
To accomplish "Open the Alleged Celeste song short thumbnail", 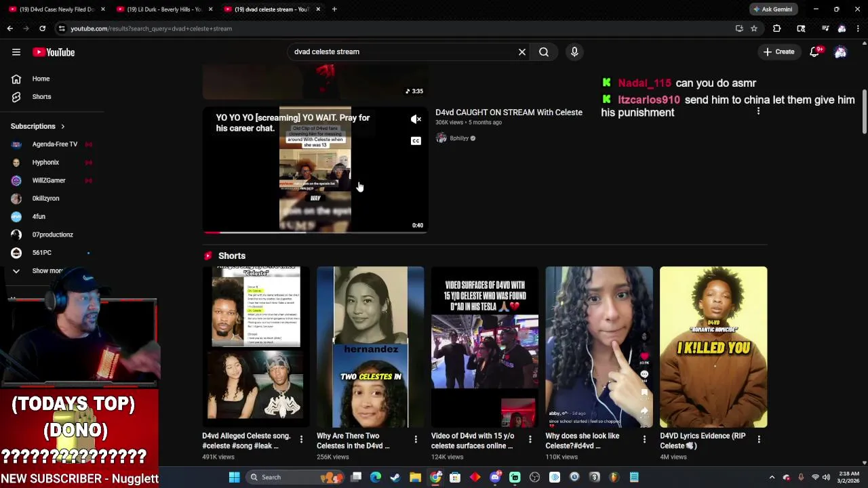I will [256, 347].
